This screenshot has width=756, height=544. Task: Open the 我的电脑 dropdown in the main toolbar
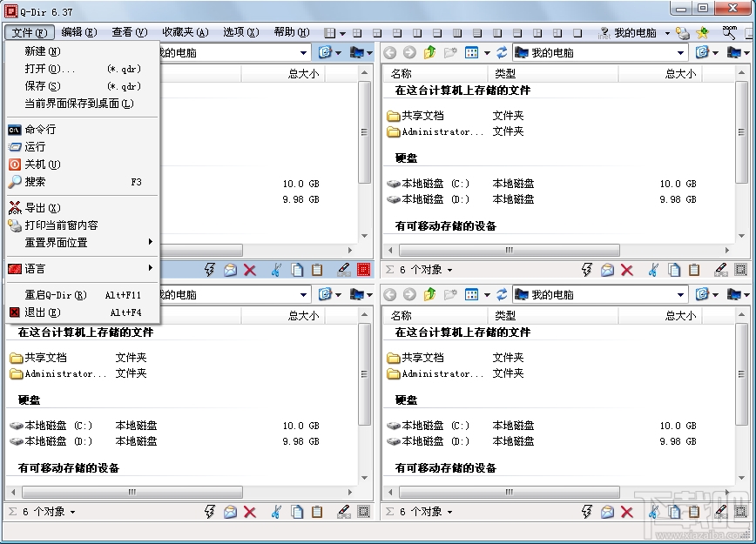click(x=667, y=33)
